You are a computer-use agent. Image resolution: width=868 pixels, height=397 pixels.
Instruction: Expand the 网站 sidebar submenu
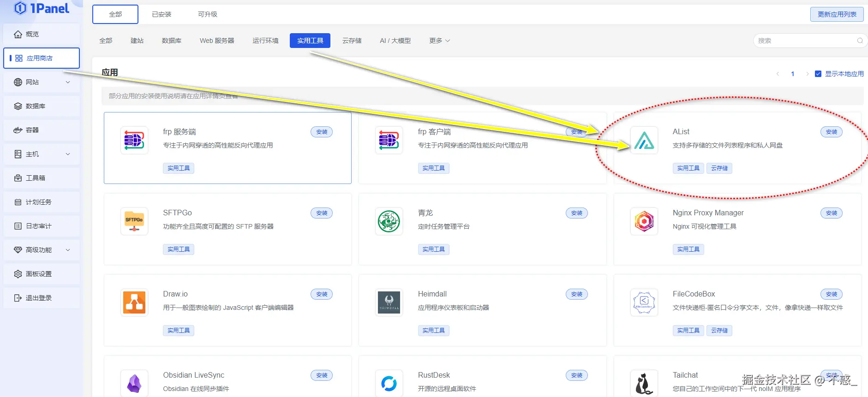click(x=68, y=82)
